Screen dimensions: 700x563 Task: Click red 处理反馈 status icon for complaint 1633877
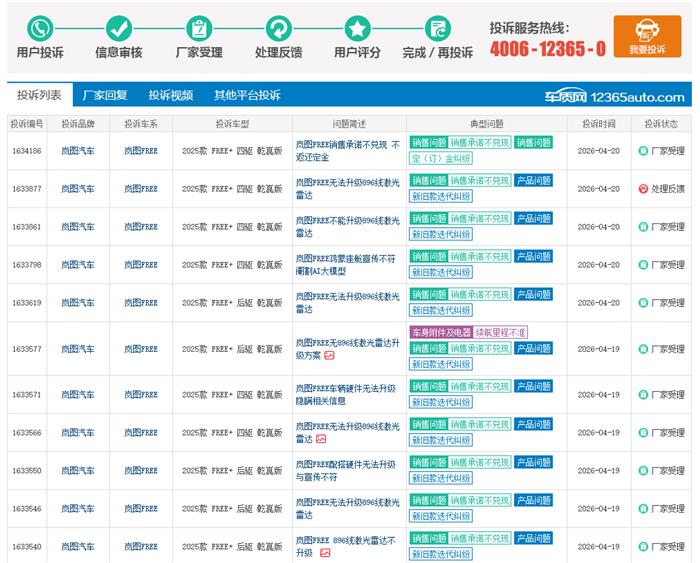[643, 189]
